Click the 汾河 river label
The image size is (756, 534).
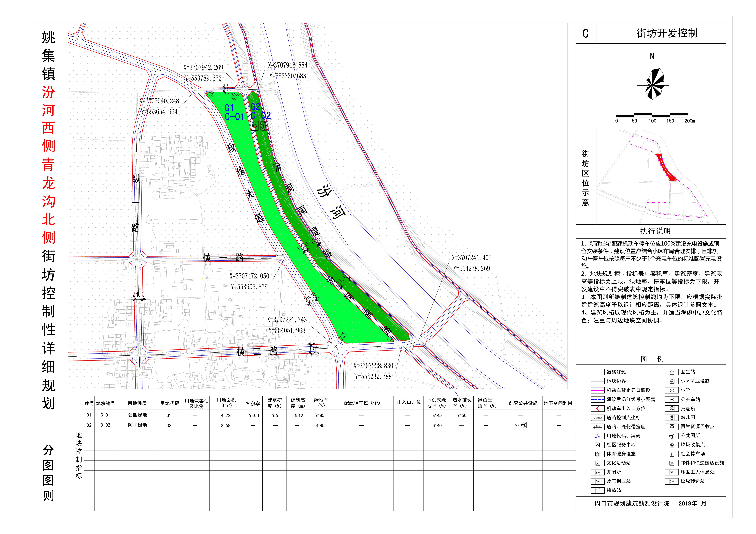tap(331, 202)
